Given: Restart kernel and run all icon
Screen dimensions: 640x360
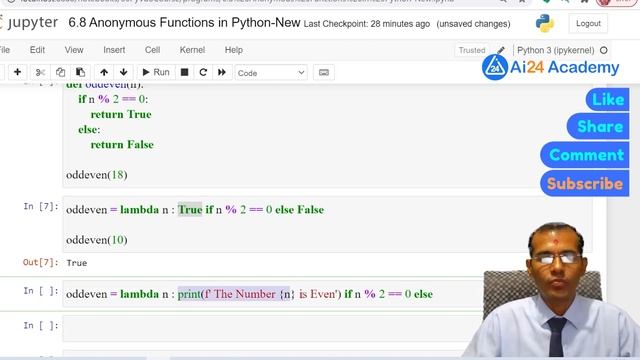Looking at the screenshot, I should click(x=222, y=72).
